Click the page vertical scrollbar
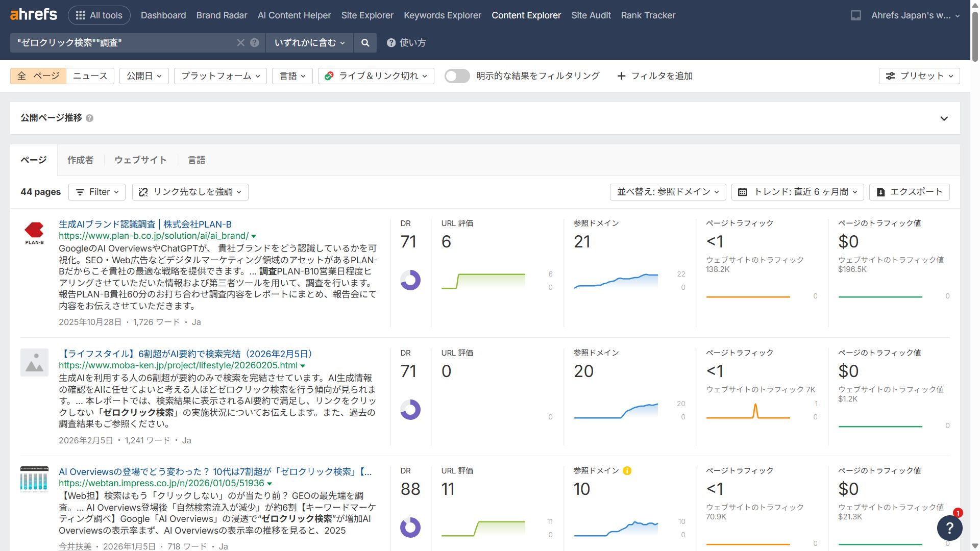Screen dimensions: 980x551 (x=975, y=36)
